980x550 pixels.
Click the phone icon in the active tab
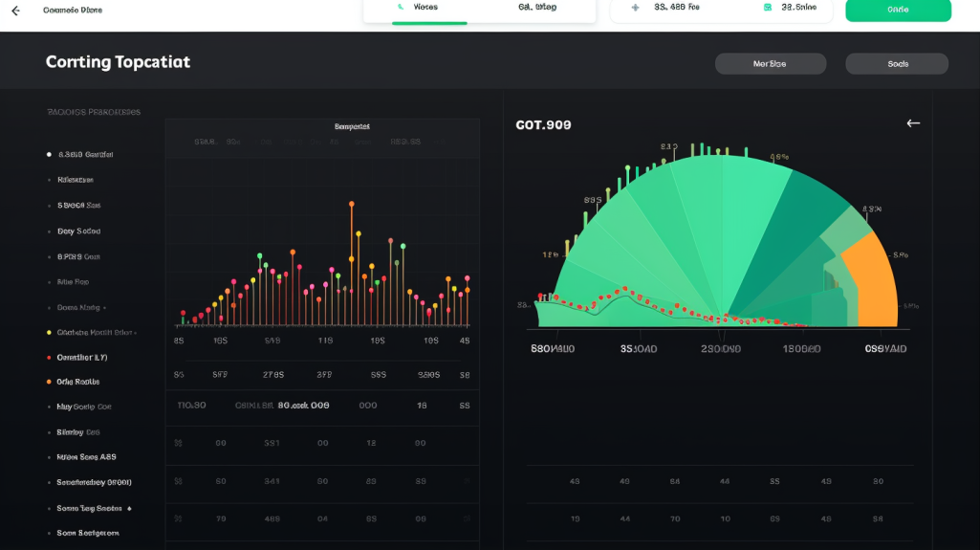click(x=401, y=7)
